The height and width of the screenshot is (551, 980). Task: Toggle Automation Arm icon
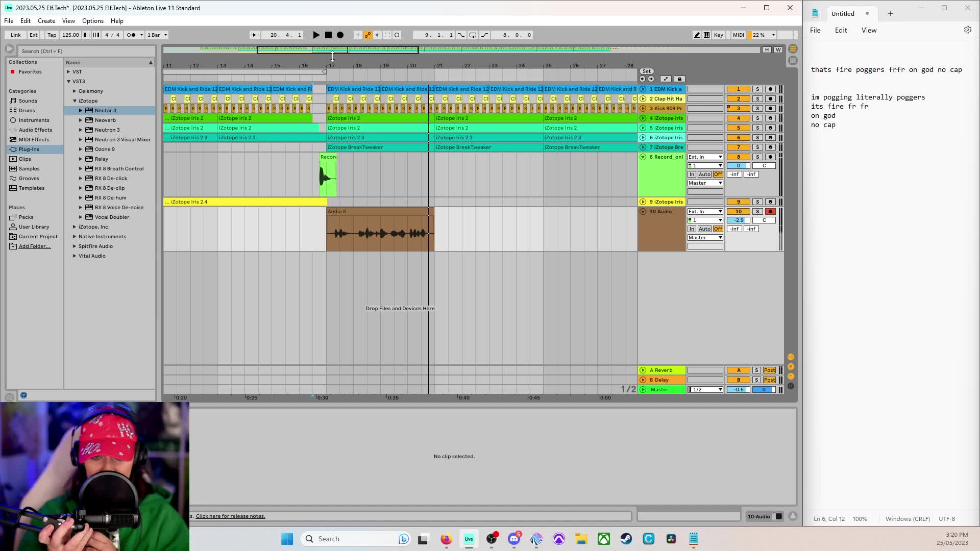[367, 35]
